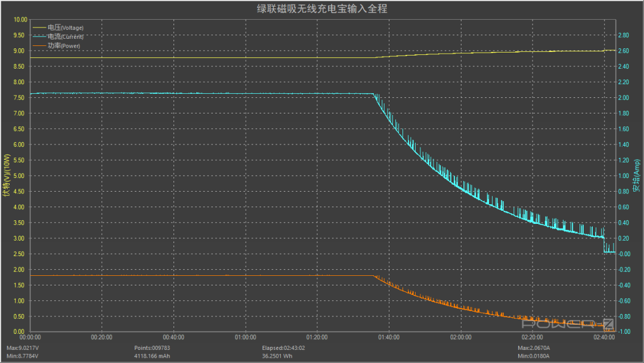Screen dimensions: 644x363
Task: Click the 2.80 right axis label
Action: tap(624, 35)
